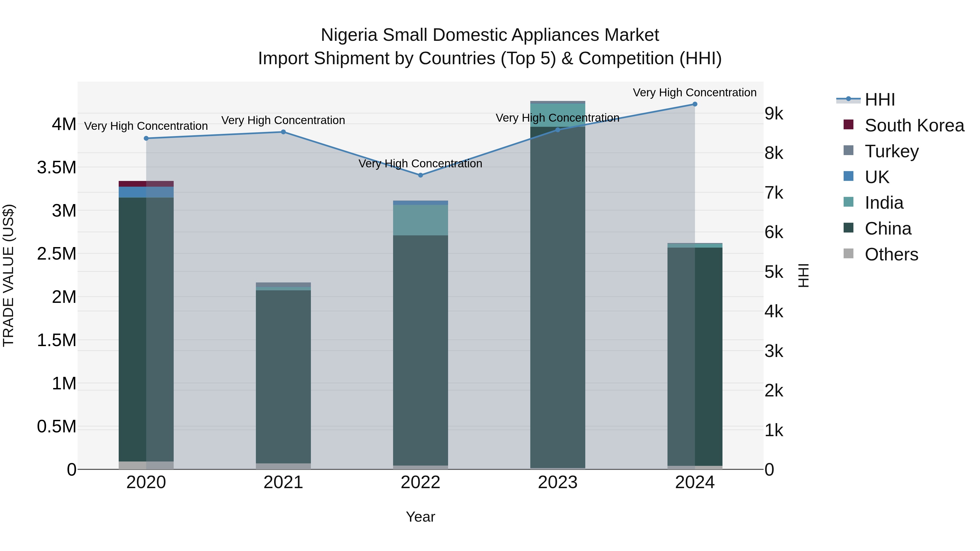Click the India teal color swatch
The width and height of the screenshot is (980, 551).
[x=848, y=202]
